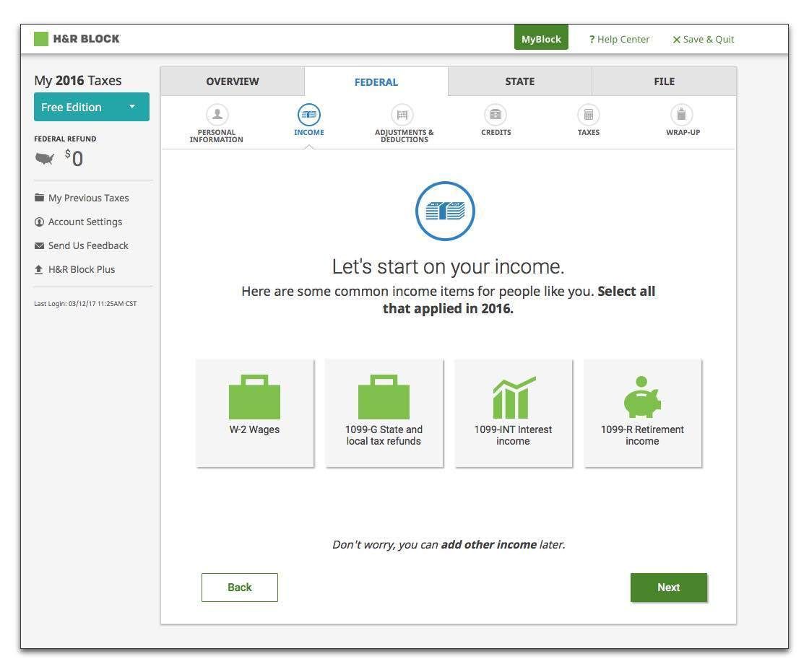Click the US map icon under Federal Refund

[44, 158]
